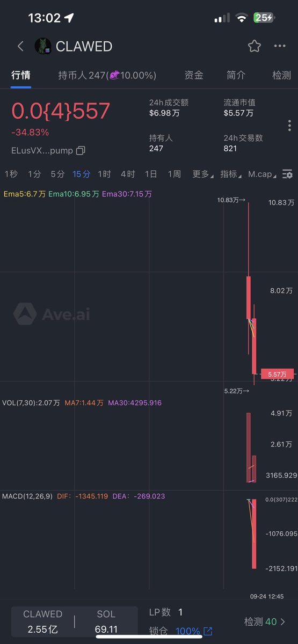298x644 pixels.
Task: Open chart settings gear icon
Action: (x=288, y=174)
